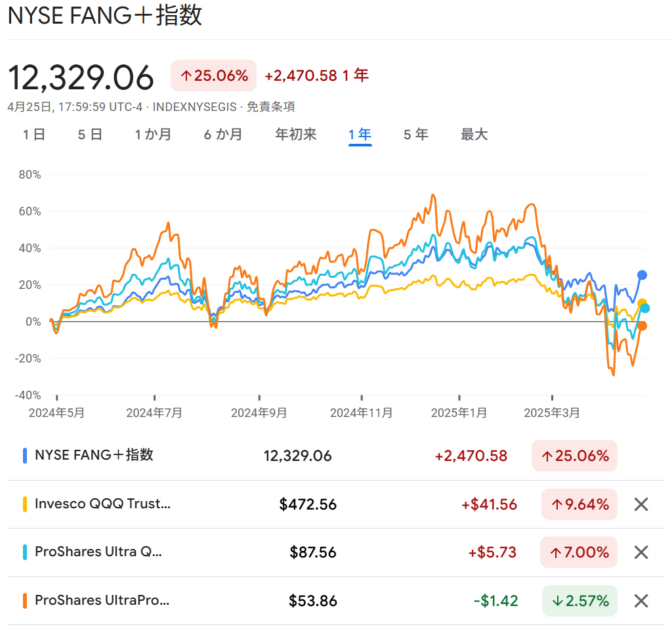This screenshot has height=633, width=672.
Task: Click the $87.56 price value
Action: [x=313, y=552]
